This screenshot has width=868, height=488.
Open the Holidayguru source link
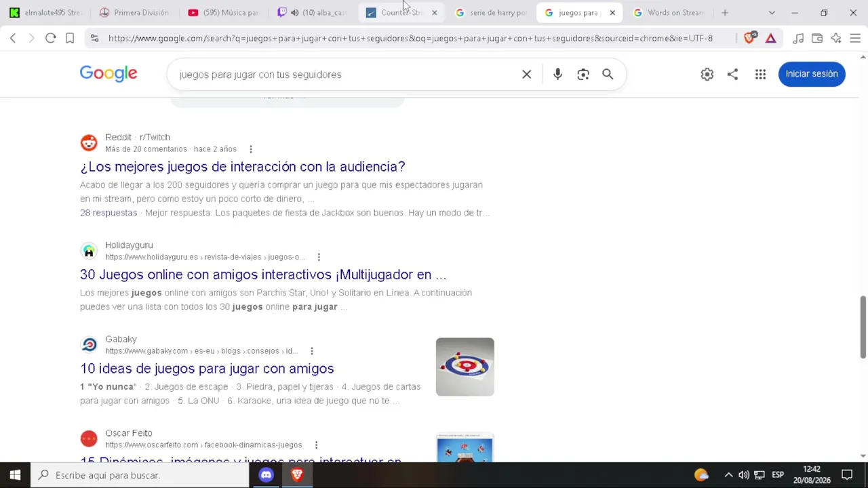click(129, 245)
